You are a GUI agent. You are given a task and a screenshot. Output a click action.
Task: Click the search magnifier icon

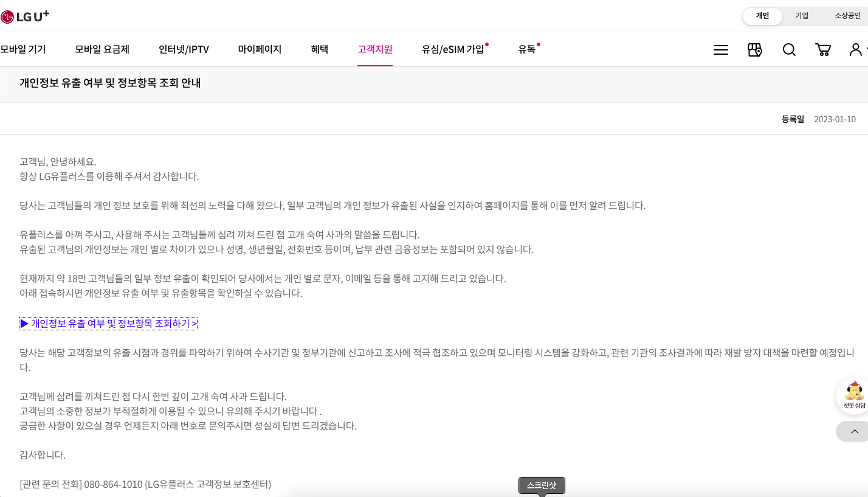(x=789, y=50)
